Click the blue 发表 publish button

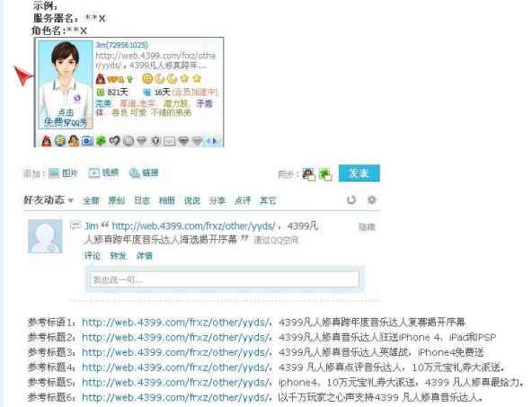359,173
